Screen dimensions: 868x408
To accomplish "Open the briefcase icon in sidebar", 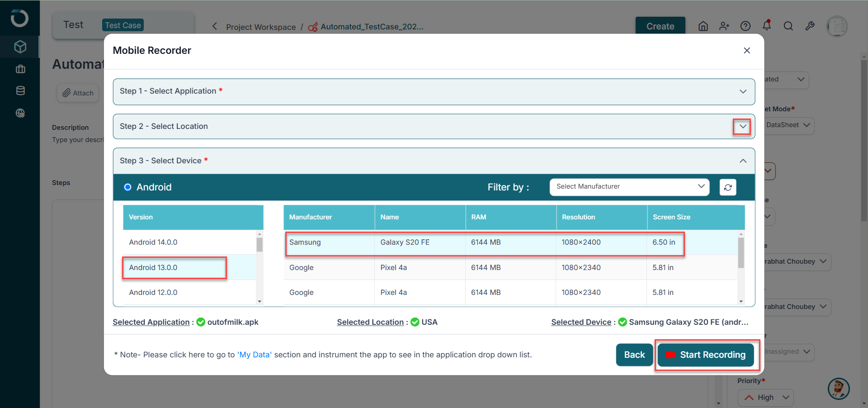I will (x=20, y=69).
